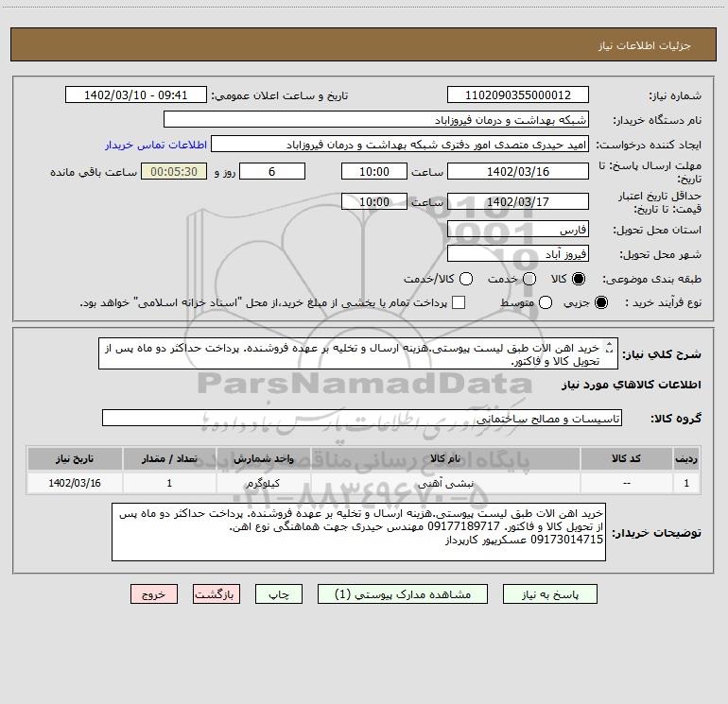The image size is (728, 704).
Task: Select the کالا/خدمت radio button
Action: [466, 279]
